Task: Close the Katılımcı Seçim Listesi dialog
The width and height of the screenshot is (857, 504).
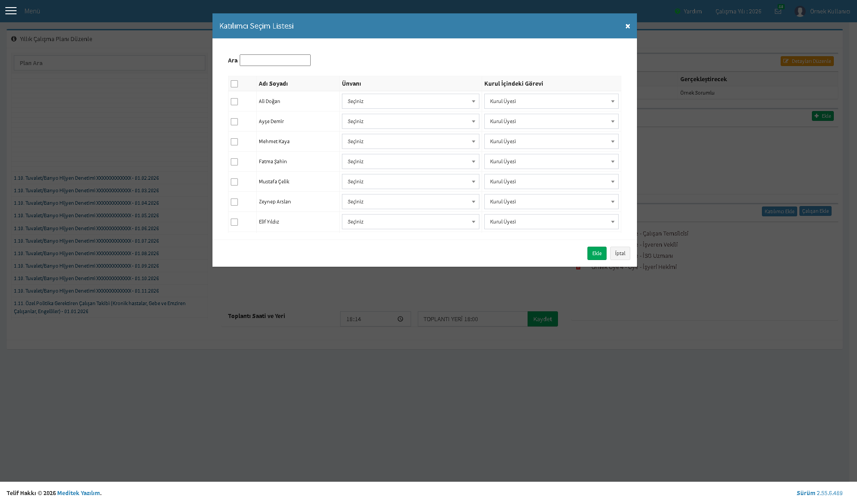Action: (x=628, y=26)
